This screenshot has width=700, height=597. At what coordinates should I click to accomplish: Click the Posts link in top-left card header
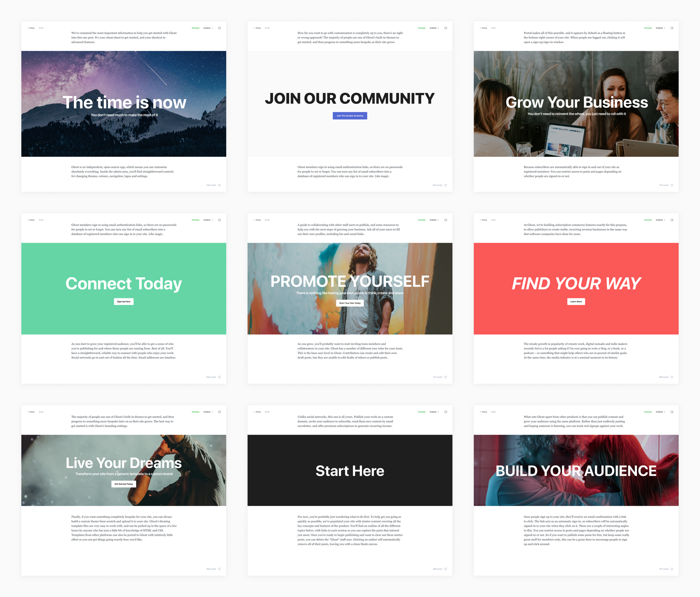33,28
